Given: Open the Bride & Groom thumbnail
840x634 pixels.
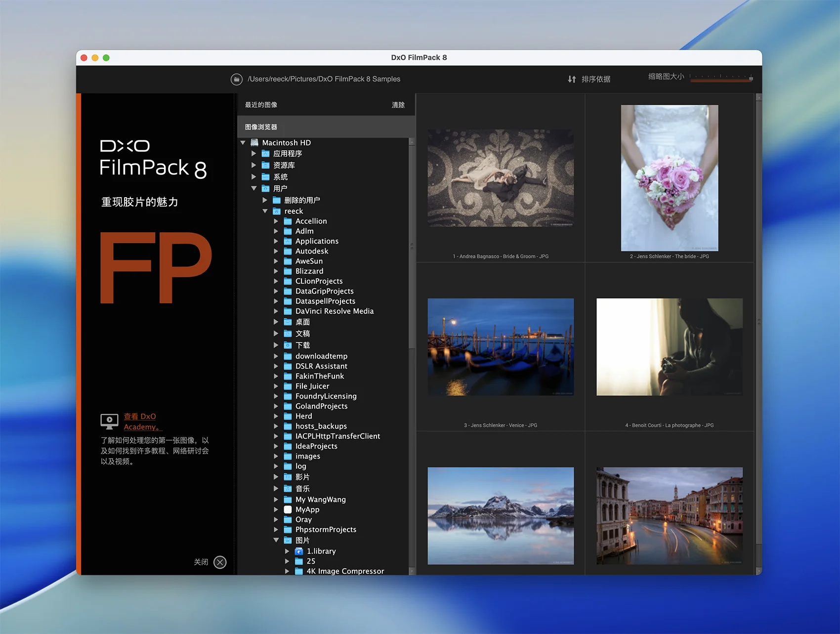Looking at the screenshot, I should tap(501, 178).
